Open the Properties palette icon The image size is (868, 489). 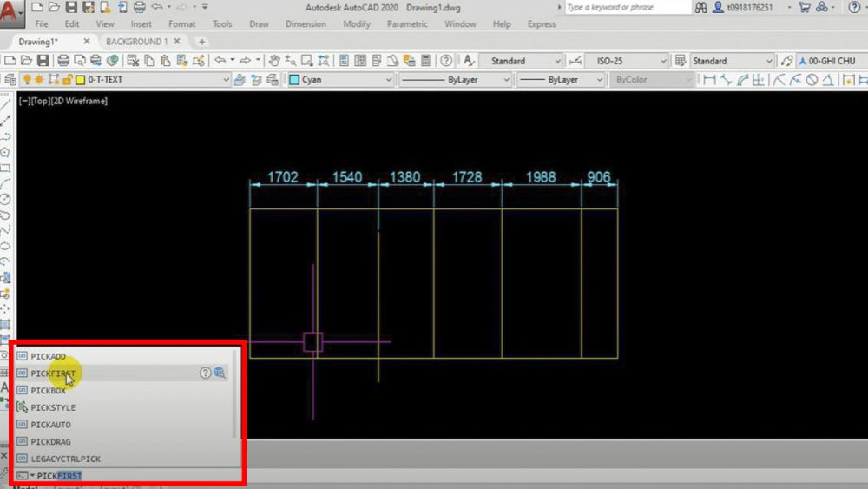pyautogui.click(x=344, y=60)
